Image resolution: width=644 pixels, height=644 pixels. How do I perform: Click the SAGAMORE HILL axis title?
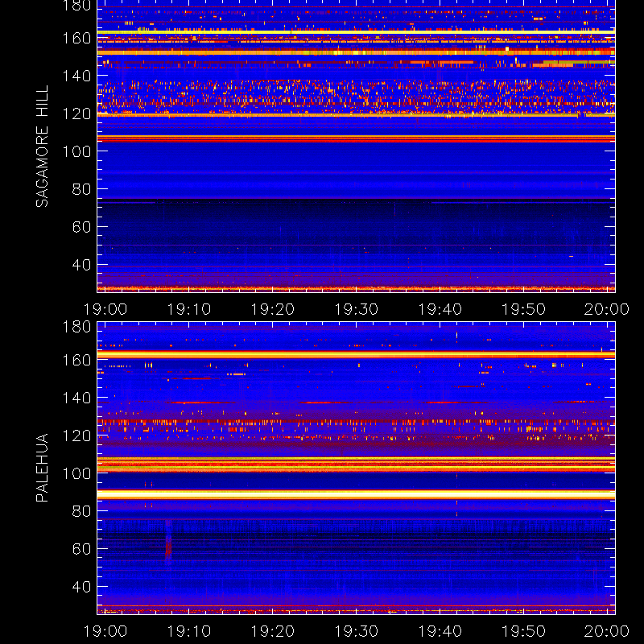tap(42, 147)
